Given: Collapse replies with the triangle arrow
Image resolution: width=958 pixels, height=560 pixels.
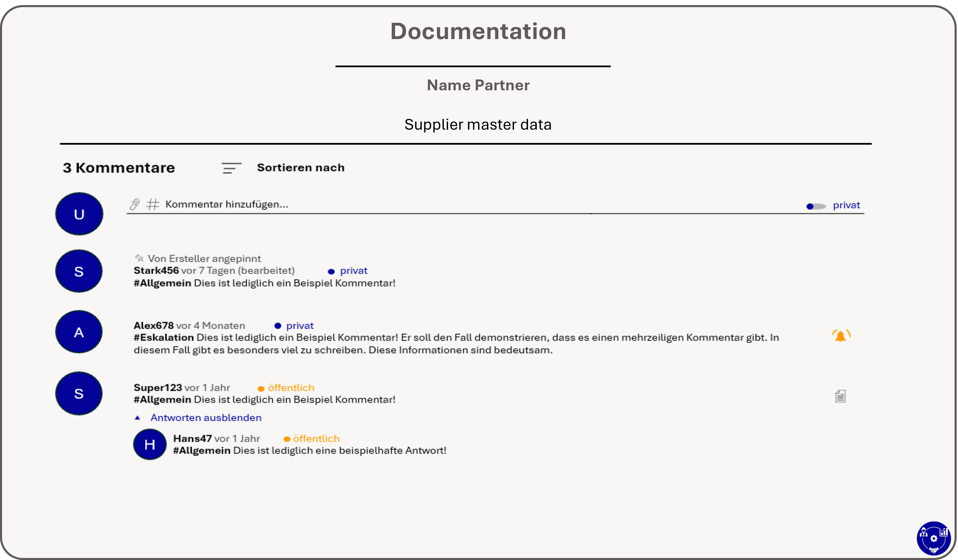Looking at the screenshot, I should coord(138,417).
